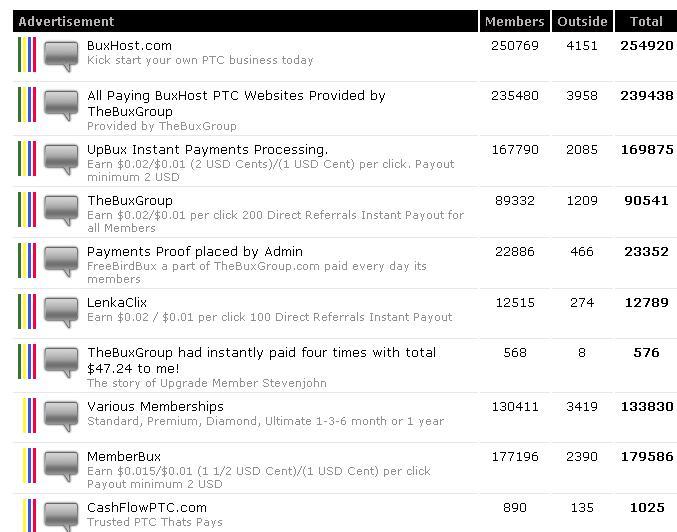Click the Advertisement column header
This screenshot has width=677, height=532.
[66, 21]
